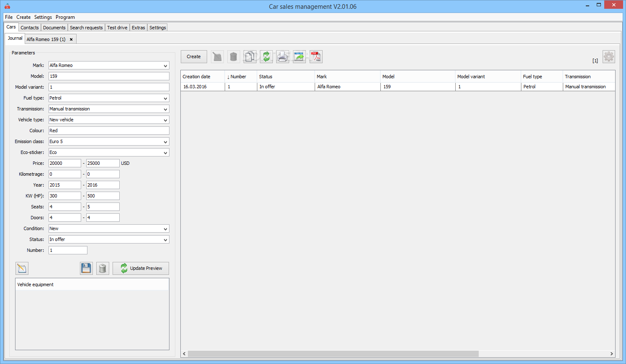The image size is (626, 364).
Task: Click the Colour input field
Action: pyautogui.click(x=109, y=131)
